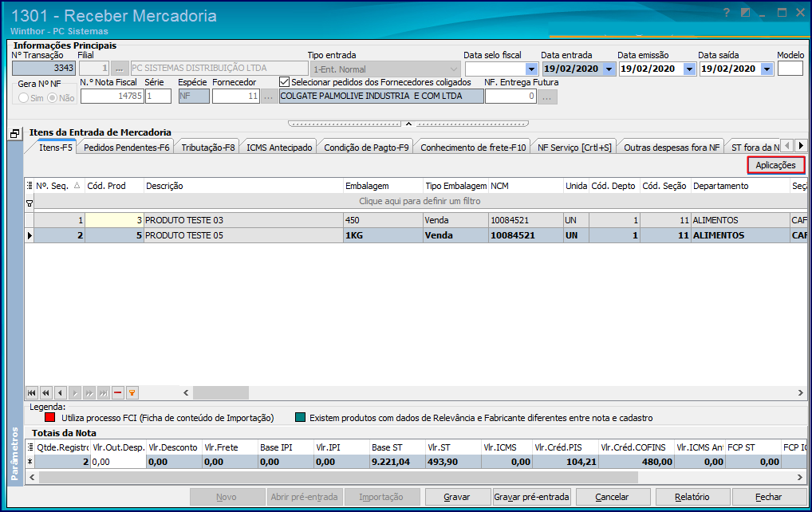Click the teal Relevância legend swatch
This screenshot has width=812, height=512.
301,417
